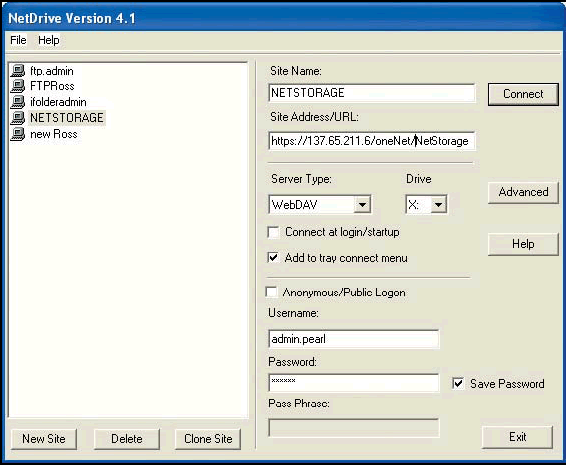Focus the Username field with admin.pearl
This screenshot has width=566, height=465.
point(354,339)
